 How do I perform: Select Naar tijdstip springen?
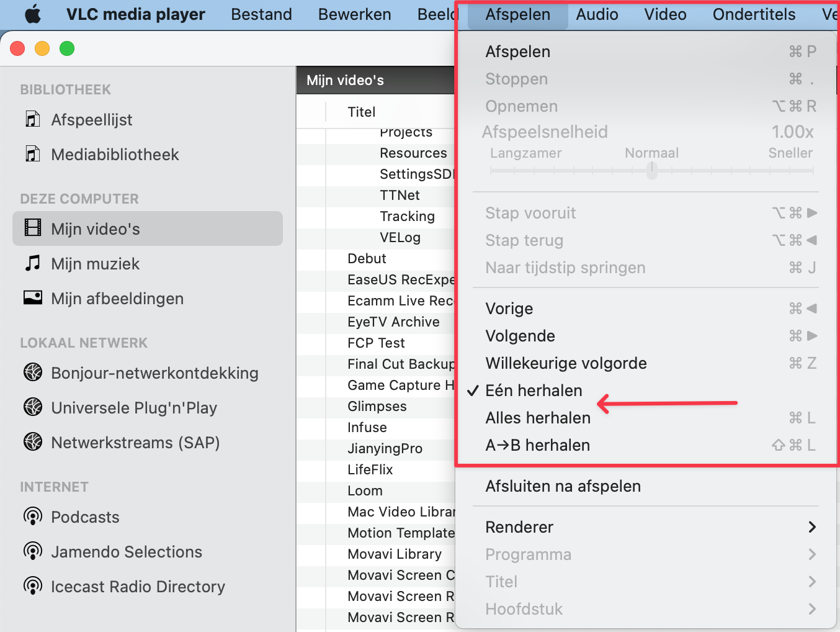click(646, 268)
